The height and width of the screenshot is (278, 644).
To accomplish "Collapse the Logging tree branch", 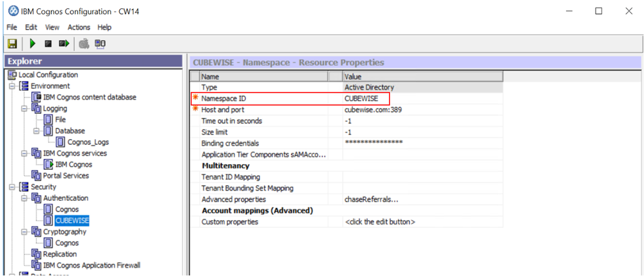I will tap(24, 109).
